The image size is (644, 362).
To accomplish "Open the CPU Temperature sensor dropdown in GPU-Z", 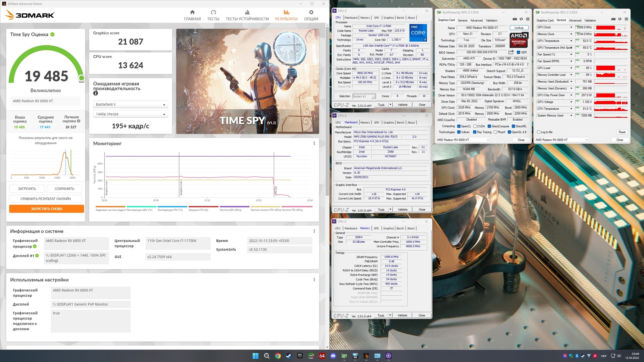I will [571, 109].
